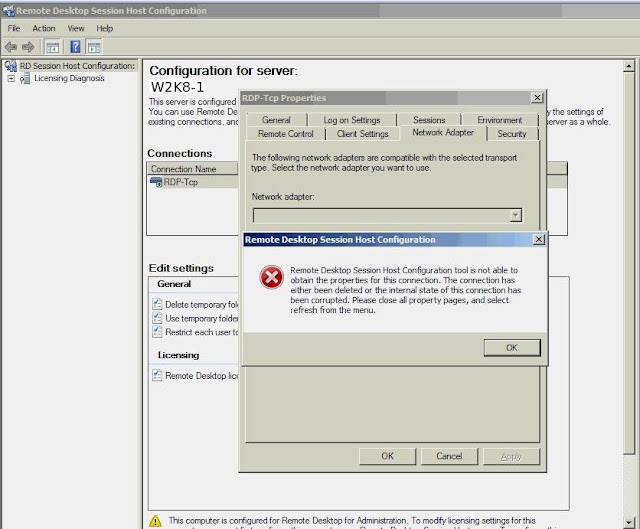Image resolution: width=640 pixels, height=529 pixels.
Task: Click the Delete temporary folders setting icon
Action: coord(157,304)
